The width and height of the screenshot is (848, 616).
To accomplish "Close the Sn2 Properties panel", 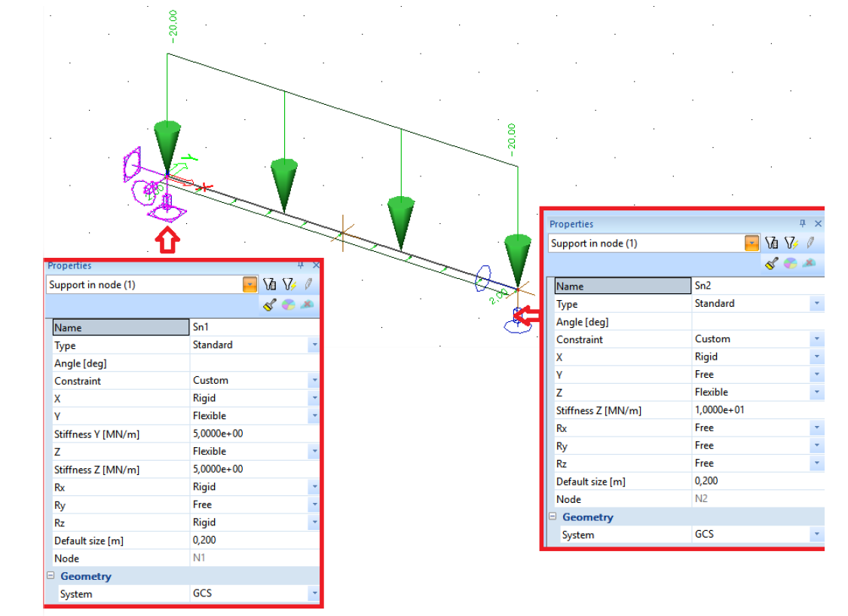I will (819, 224).
